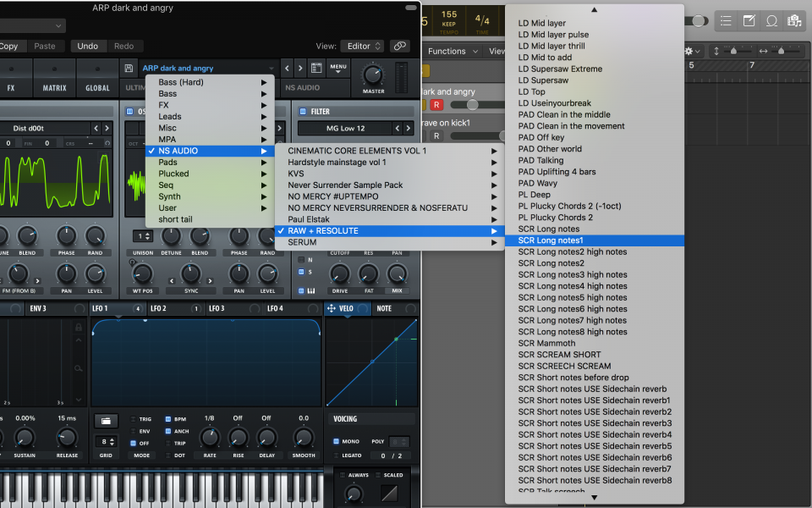Enable the LEGATO checkbox

336,456
